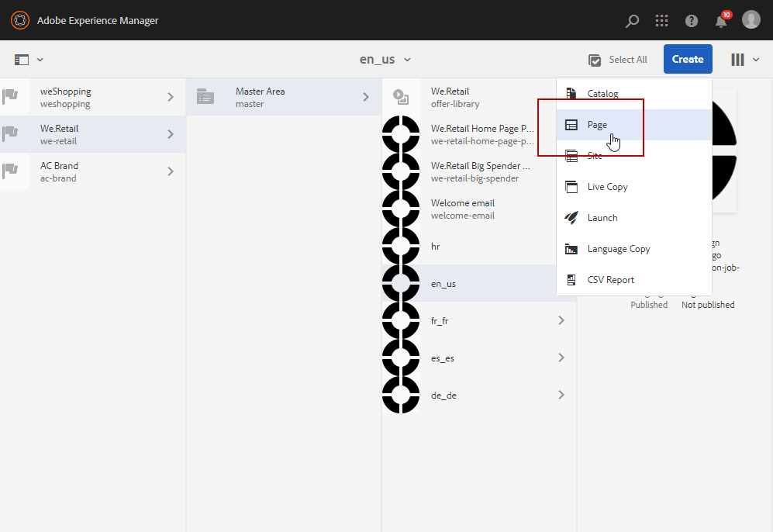The height and width of the screenshot is (532, 773).
Task: Open the user profile avatar
Action: click(x=751, y=19)
